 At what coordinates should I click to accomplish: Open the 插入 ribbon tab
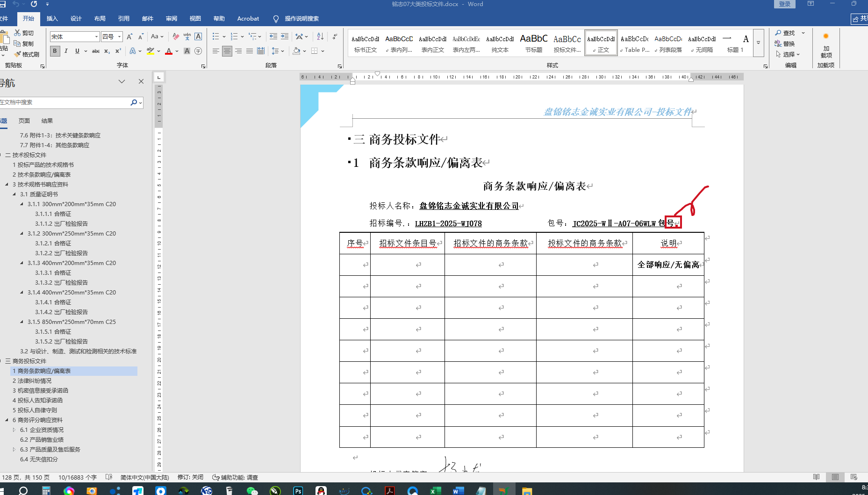(x=52, y=19)
